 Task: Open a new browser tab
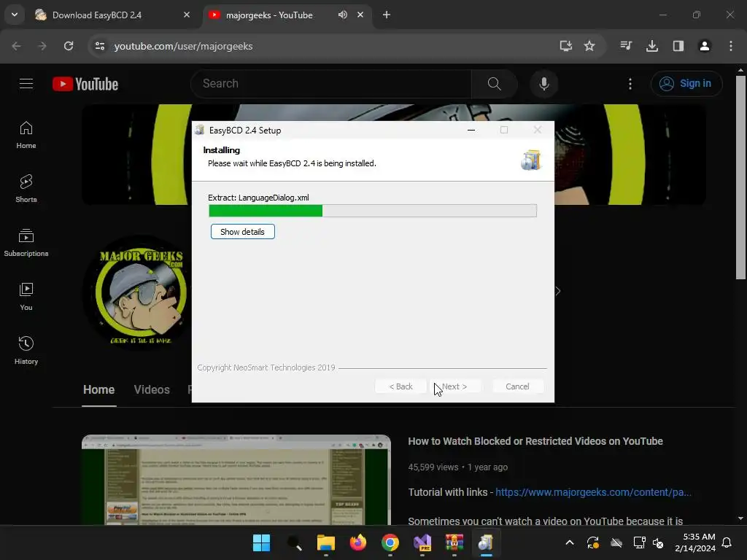click(387, 15)
